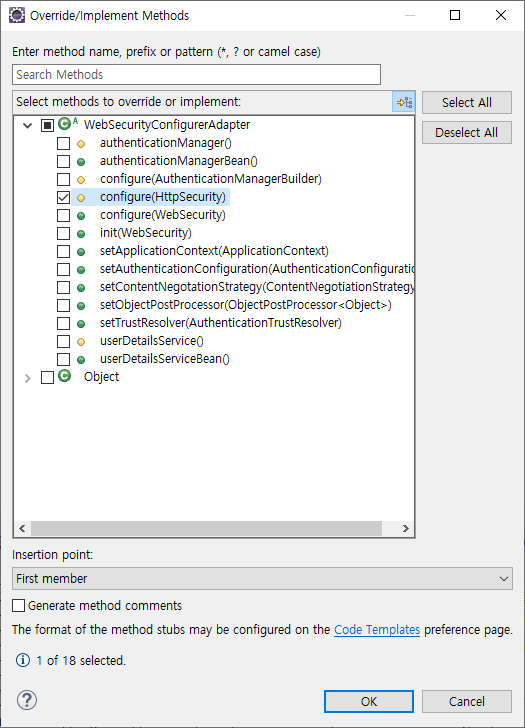Check the authenticationManagerBean() checkbox
This screenshot has height=728, width=525.
point(64,162)
